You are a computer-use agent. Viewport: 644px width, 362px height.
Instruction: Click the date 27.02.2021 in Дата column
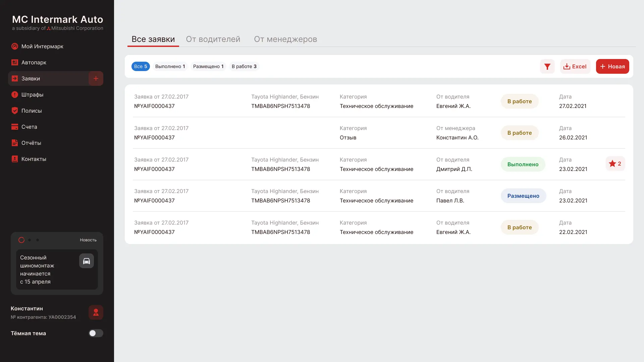pos(573,106)
